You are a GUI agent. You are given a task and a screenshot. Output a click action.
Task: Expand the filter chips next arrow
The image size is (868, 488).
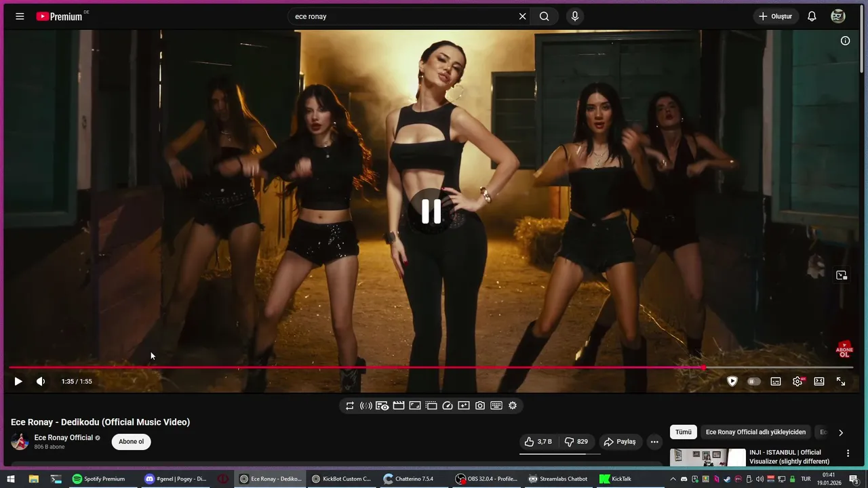coord(841,432)
